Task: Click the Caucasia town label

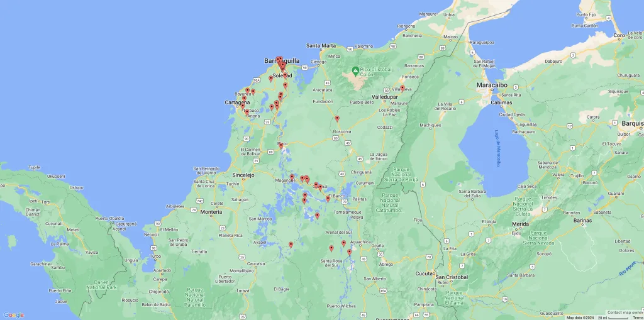Action: (255, 263)
